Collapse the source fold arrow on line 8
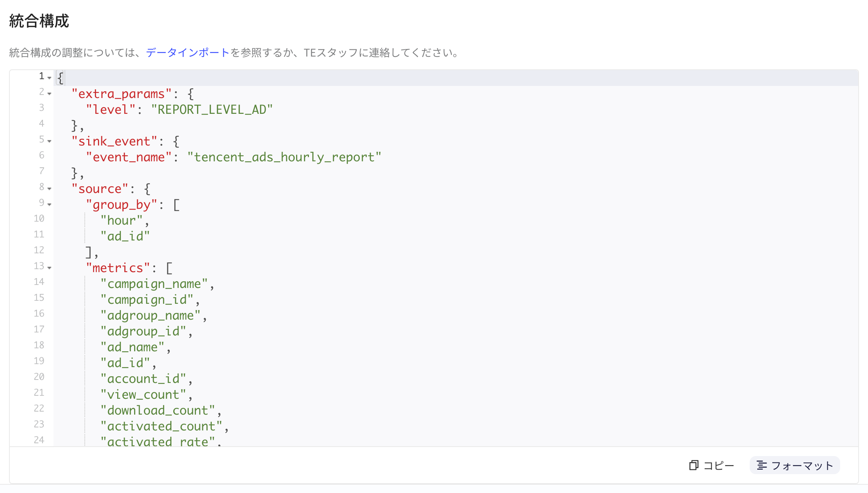Image resolution: width=868 pixels, height=493 pixels. click(49, 188)
